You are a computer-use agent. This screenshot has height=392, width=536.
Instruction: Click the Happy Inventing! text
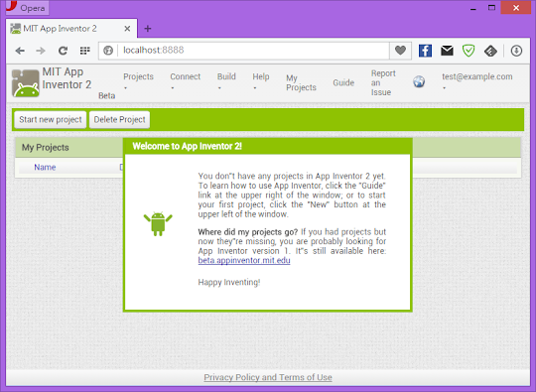pyautogui.click(x=229, y=282)
